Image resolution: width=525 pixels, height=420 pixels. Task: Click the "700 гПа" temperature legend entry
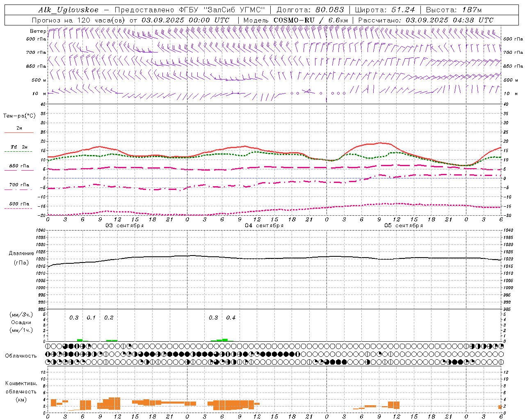19,185
